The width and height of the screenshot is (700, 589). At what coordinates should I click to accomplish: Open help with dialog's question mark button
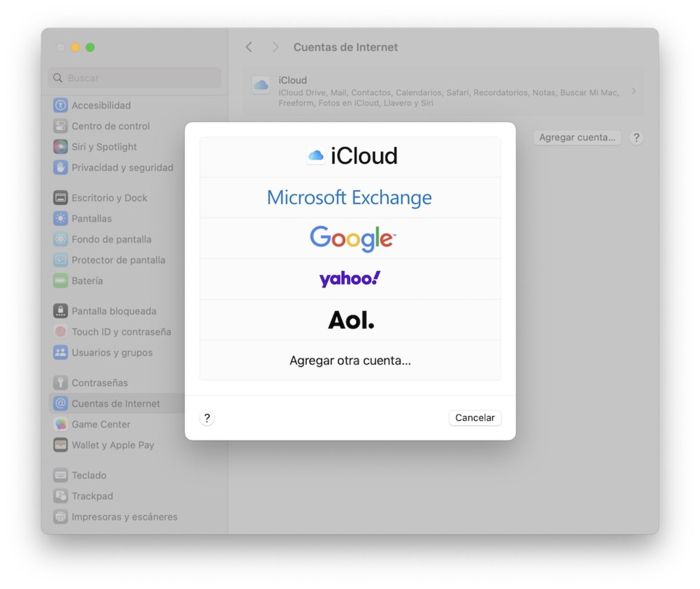click(x=207, y=418)
